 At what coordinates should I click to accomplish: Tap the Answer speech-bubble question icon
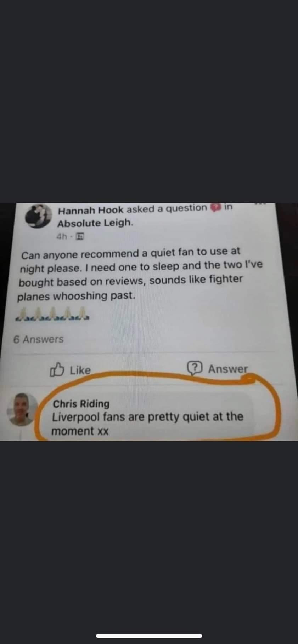[x=195, y=368]
